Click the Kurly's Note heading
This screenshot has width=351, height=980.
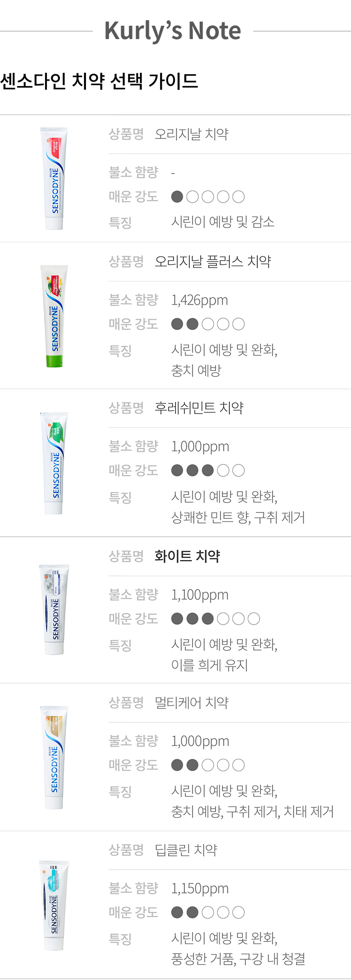(173, 31)
